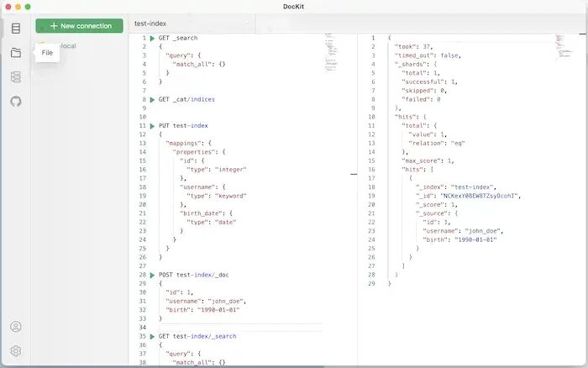Click the "successful": 1 response line
Screen dimensions: 588x368
click(429, 81)
